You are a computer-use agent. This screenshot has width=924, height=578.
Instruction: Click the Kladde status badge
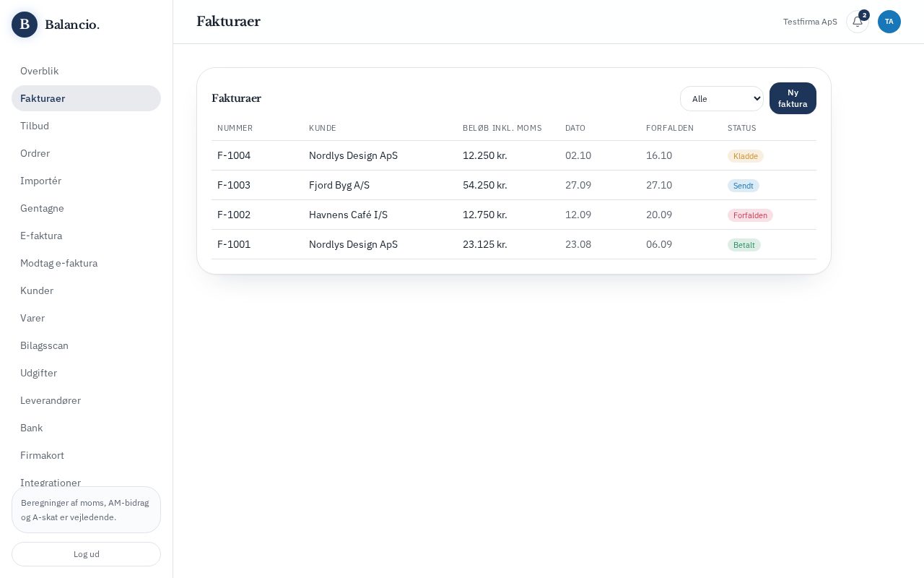point(746,156)
